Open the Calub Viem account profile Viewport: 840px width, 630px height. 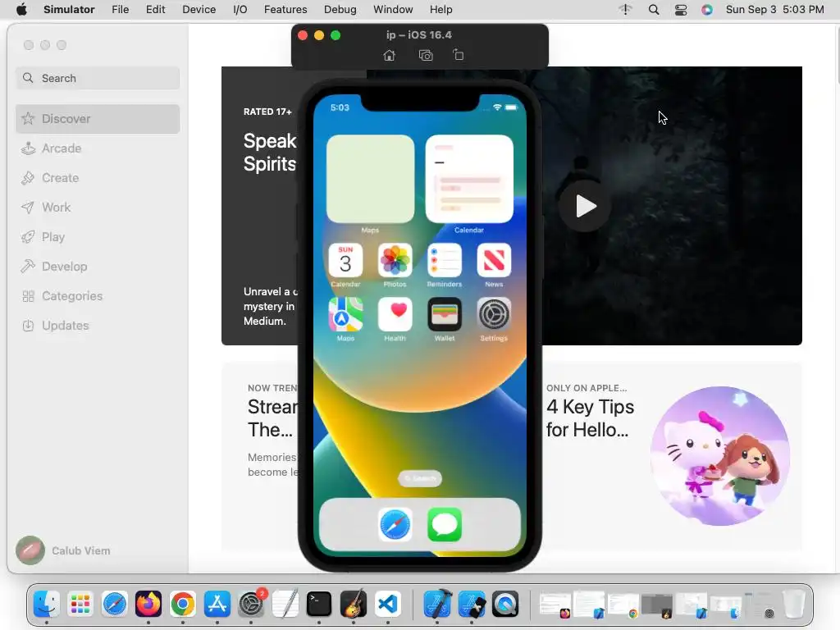(63, 550)
